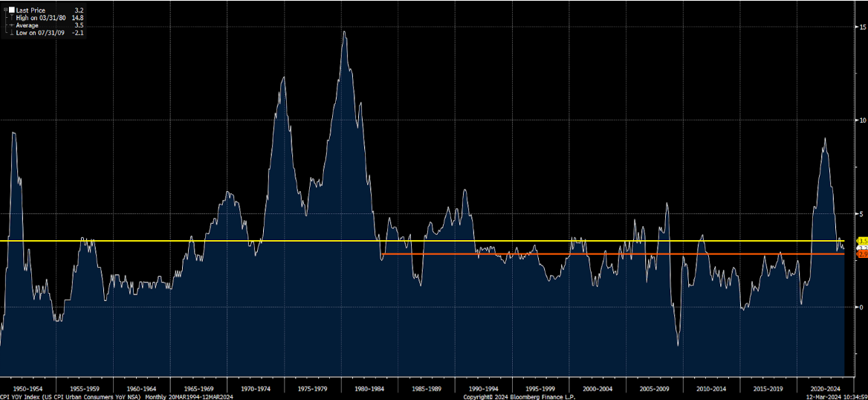Click the 2015-2019 x-axis label
This screenshot has width=868, height=400.
(x=768, y=389)
